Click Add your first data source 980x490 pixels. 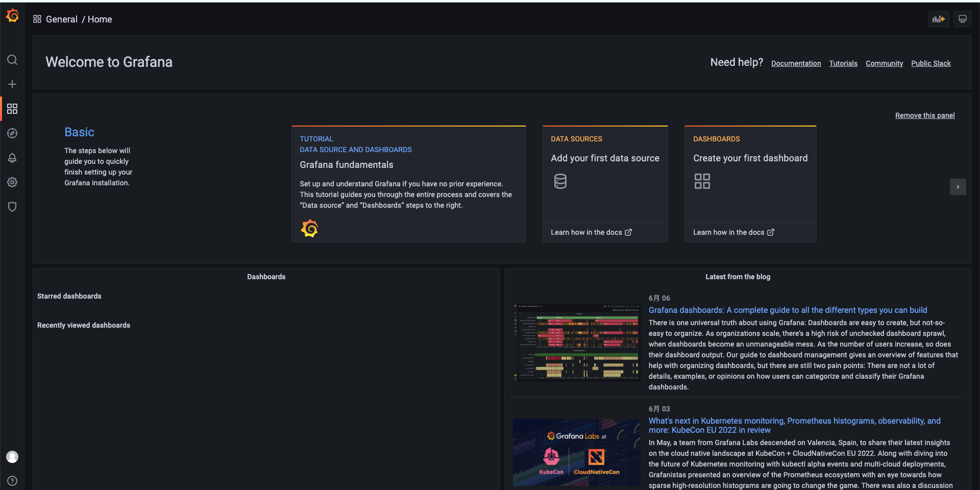tap(605, 158)
